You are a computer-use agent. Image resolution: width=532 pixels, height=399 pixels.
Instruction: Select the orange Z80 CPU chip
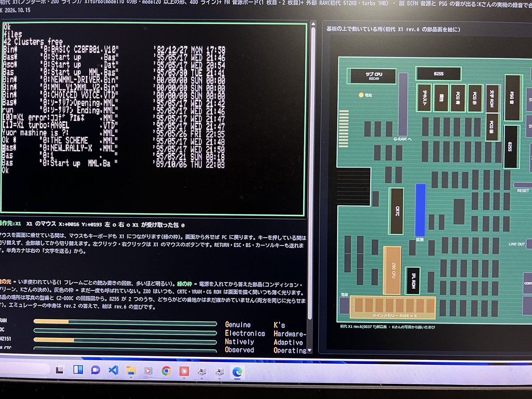392,270
